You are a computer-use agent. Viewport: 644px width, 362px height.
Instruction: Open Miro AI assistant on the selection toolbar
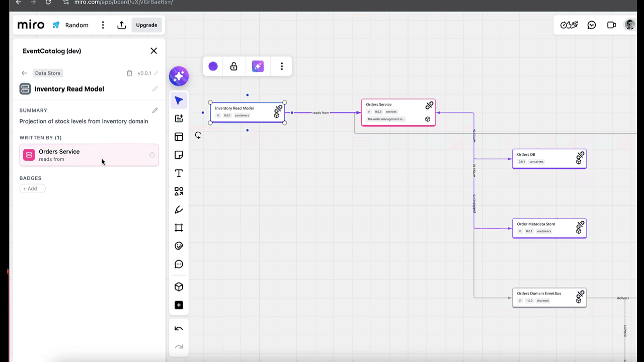(258, 66)
